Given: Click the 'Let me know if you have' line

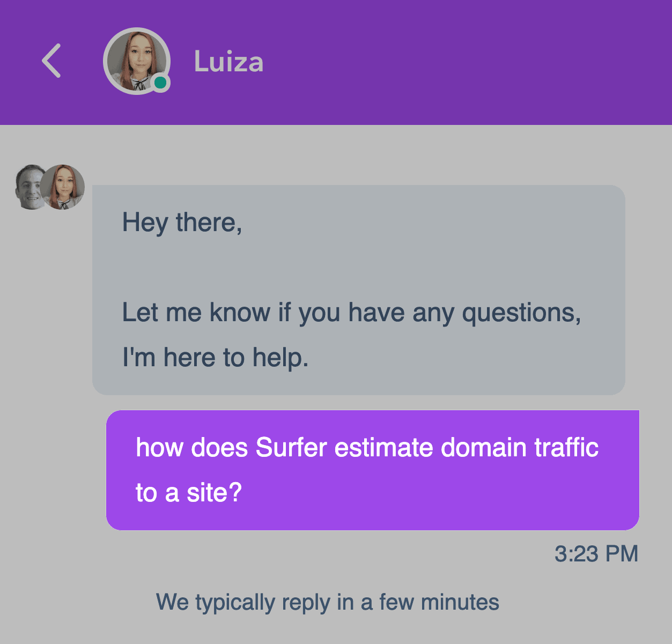Looking at the screenshot, I should [x=351, y=312].
